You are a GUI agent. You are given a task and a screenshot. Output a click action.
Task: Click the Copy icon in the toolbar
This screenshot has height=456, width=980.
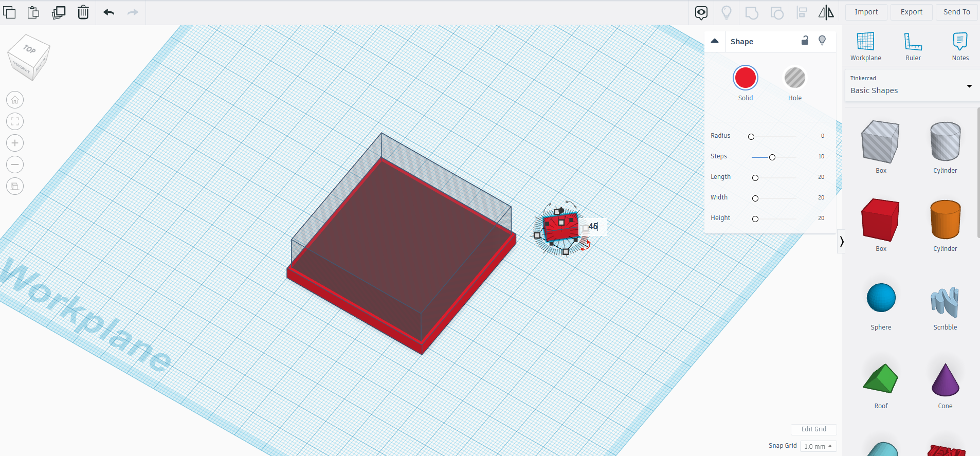(9, 12)
